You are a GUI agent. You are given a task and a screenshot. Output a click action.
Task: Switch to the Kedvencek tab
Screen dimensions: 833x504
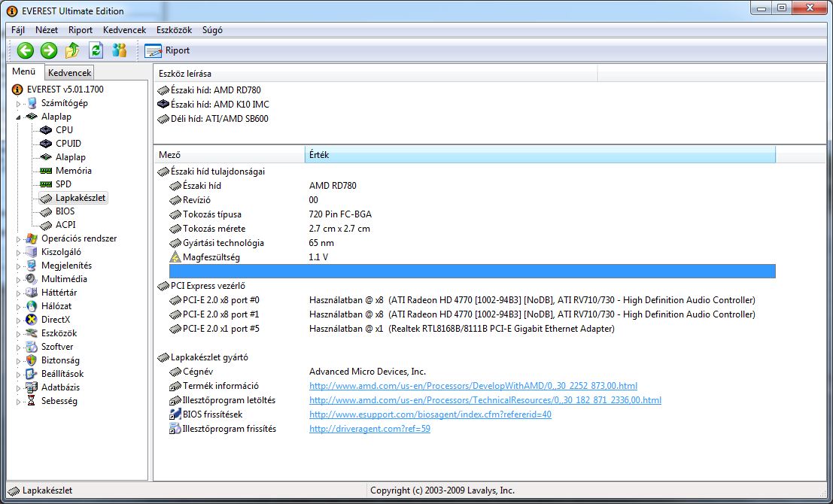tap(69, 73)
